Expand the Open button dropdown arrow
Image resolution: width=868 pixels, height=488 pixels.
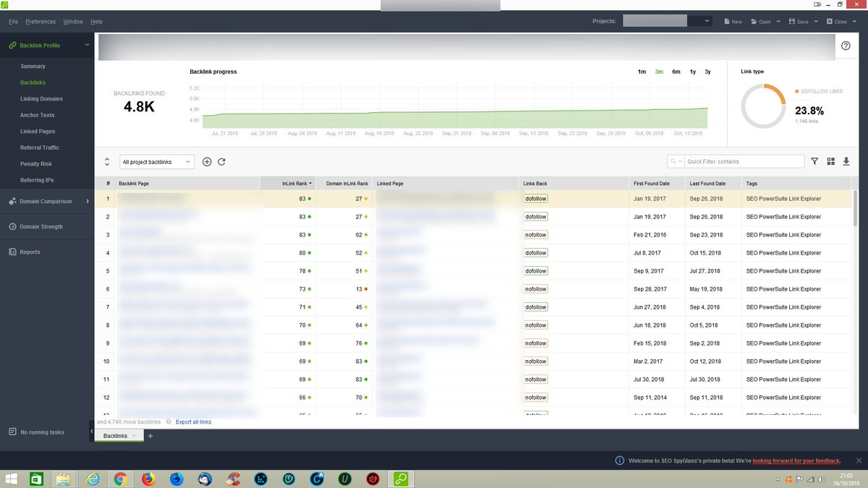[x=778, y=22]
